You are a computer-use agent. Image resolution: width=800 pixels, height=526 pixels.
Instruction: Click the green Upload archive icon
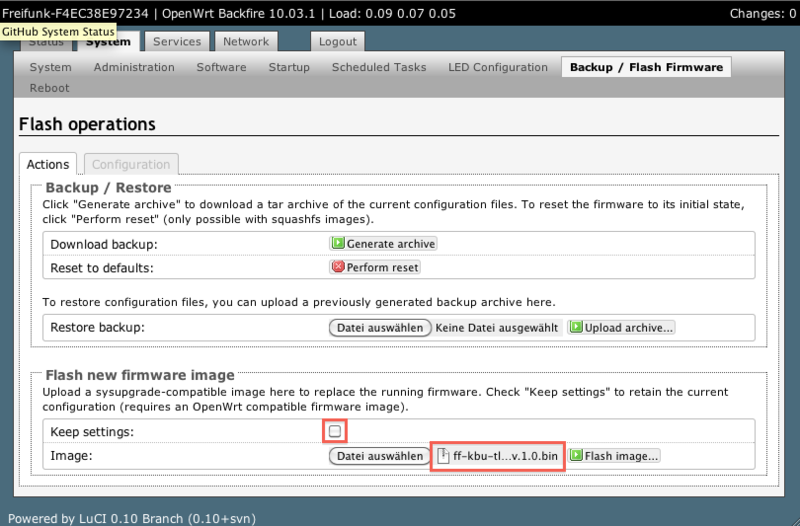point(576,327)
